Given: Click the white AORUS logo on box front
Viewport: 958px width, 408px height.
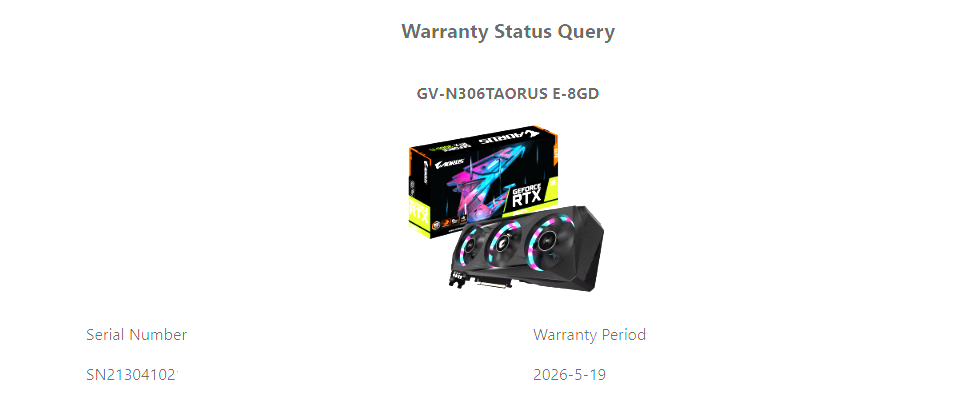Looking at the screenshot, I should (x=448, y=163).
